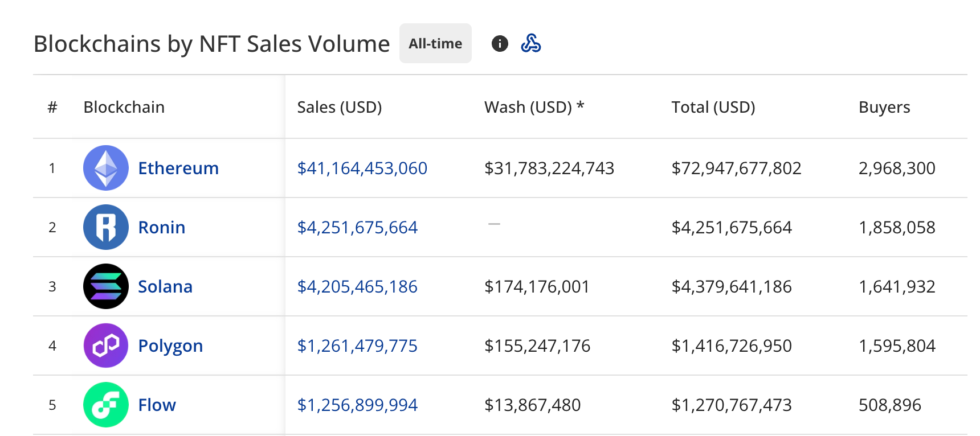
Task: Go to the Solana blockchain page
Action: pyautogui.click(x=165, y=286)
